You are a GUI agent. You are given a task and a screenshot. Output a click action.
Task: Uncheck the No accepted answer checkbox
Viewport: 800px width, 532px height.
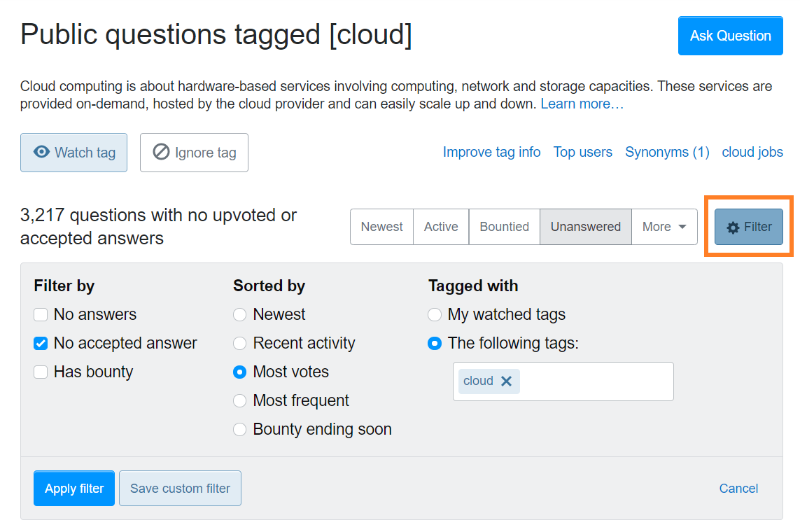(x=41, y=344)
